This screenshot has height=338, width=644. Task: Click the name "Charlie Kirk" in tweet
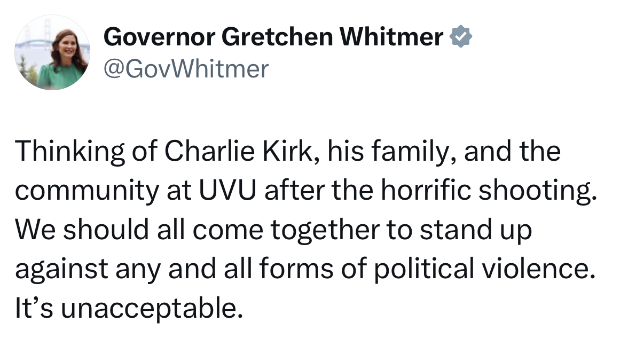[x=238, y=152]
